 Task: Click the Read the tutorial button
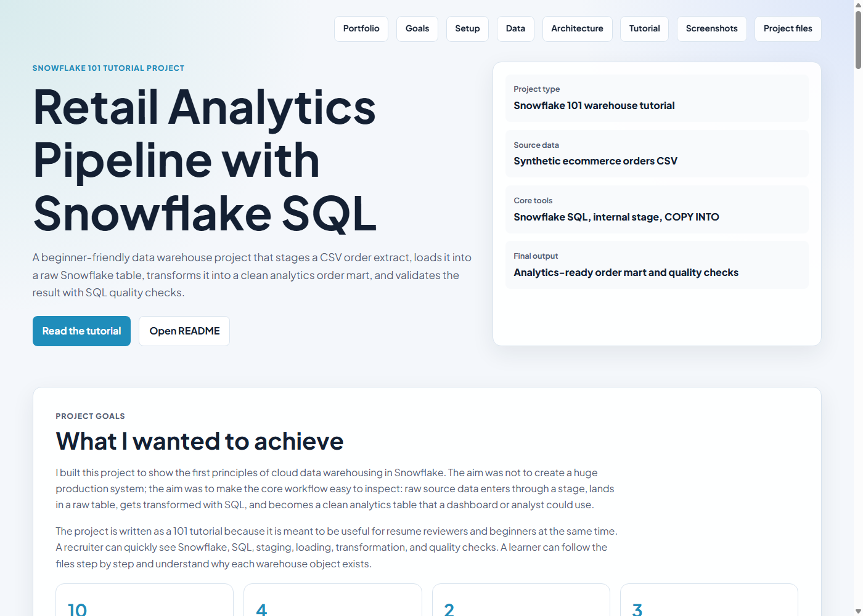point(81,331)
